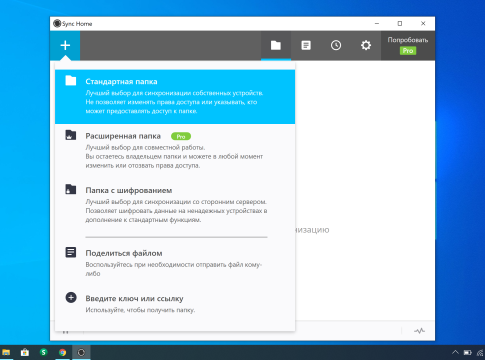Open the folders view icon
The image size is (485, 360).
click(276, 45)
